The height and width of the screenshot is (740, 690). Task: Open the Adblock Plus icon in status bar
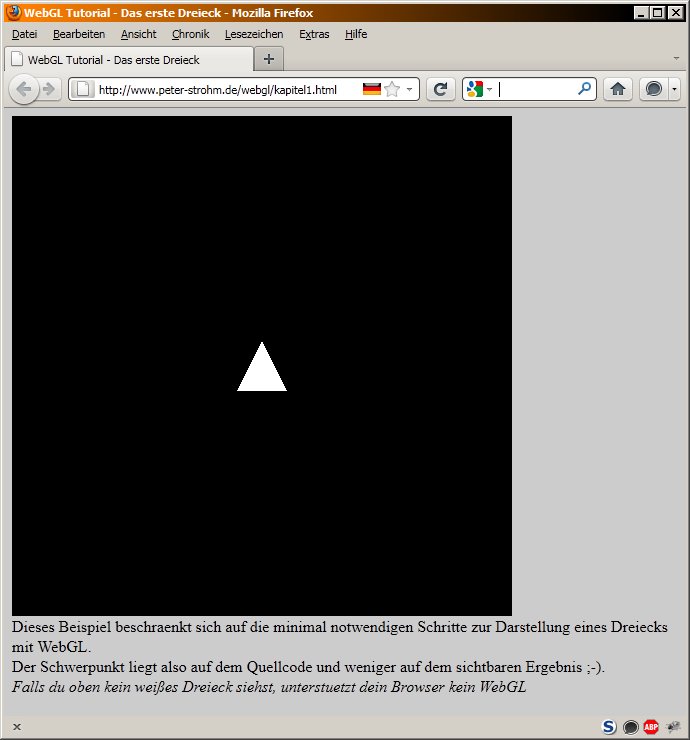tap(651, 727)
